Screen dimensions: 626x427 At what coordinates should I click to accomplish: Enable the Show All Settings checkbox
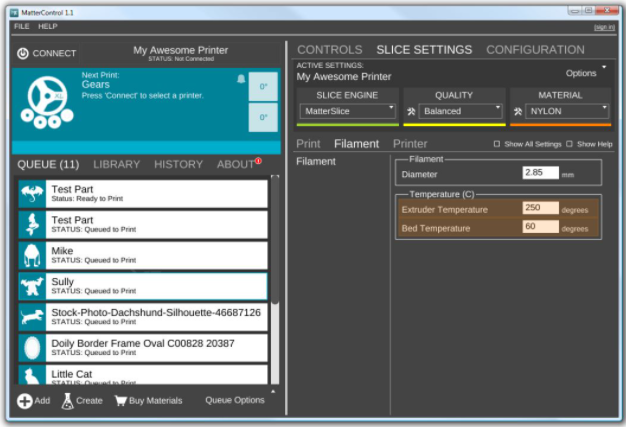coord(497,144)
